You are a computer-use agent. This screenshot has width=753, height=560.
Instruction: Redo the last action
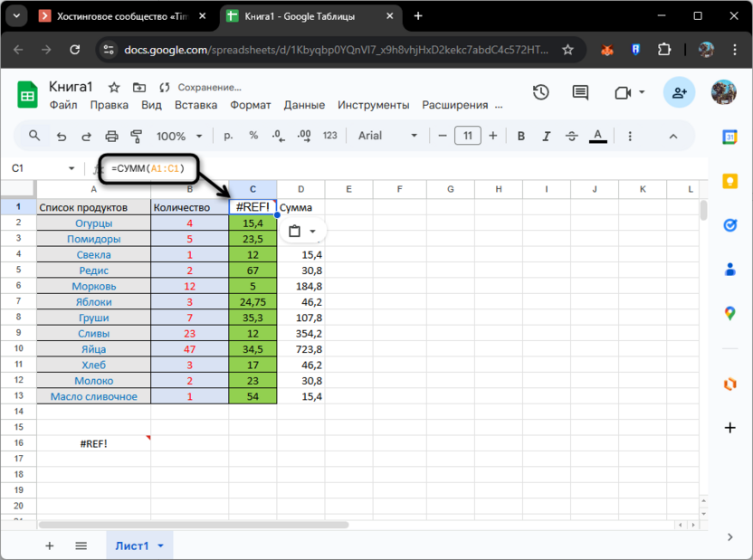tap(87, 137)
